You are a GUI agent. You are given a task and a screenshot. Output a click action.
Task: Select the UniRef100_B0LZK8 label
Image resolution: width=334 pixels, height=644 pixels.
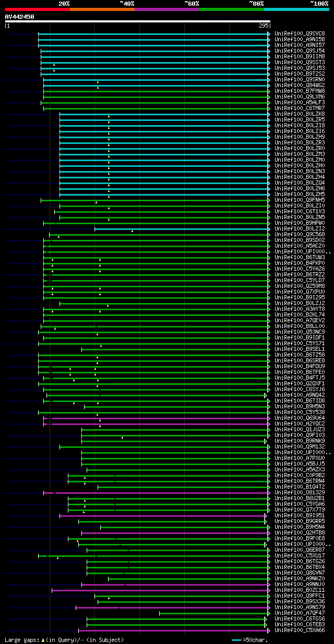300,114
